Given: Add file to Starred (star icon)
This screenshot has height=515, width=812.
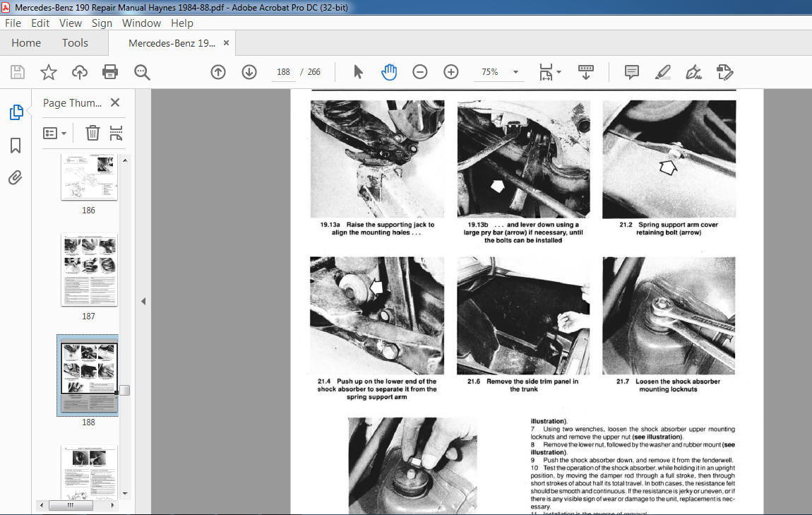Looking at the screenshot, I should (49, 72).
